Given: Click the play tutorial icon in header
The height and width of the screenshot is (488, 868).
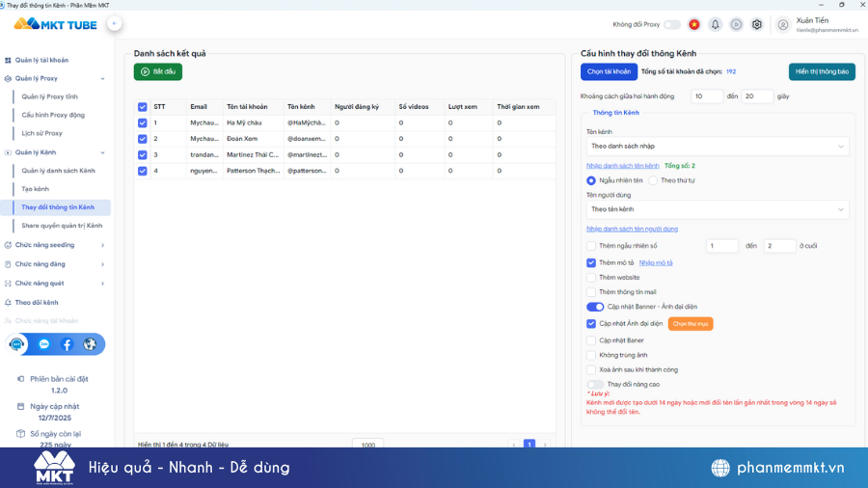Looking at the screenshot, I should click(736, 24).
